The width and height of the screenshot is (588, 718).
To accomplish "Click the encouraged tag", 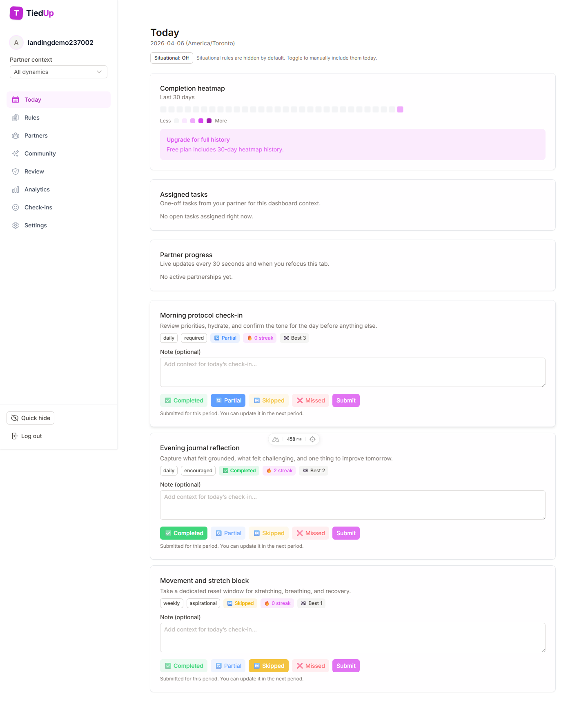I will [198, 471].
